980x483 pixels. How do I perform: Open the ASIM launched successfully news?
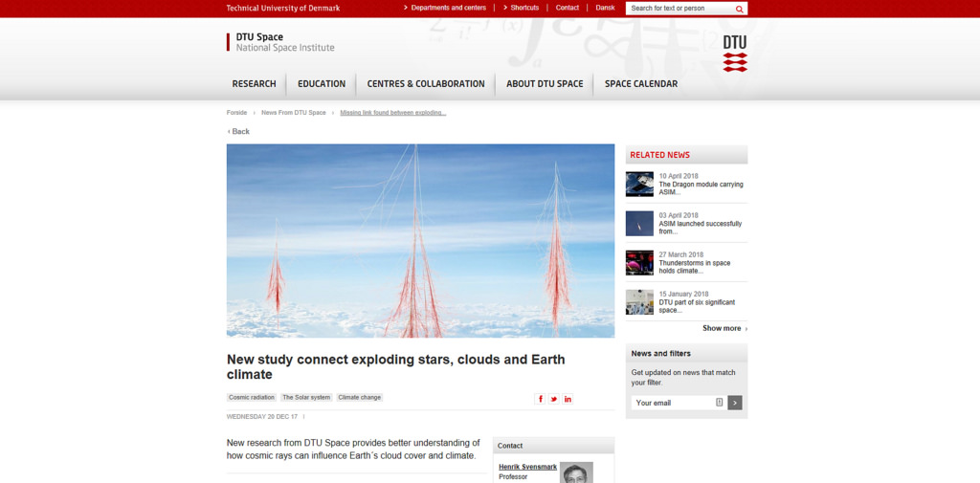tap(700, 228)
